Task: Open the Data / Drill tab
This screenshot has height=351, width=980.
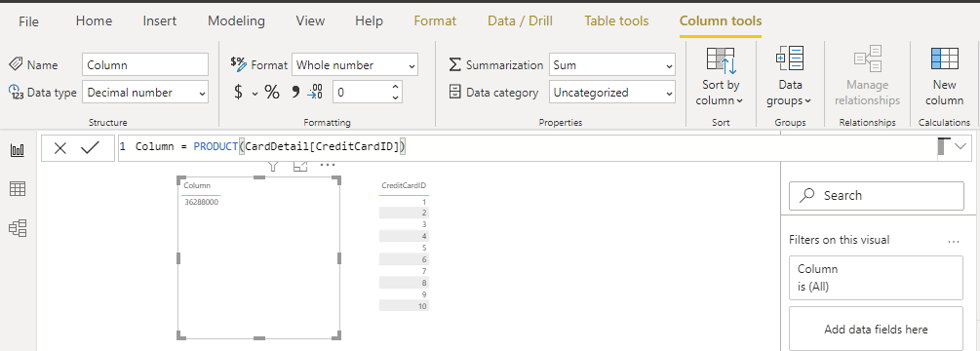Action: (x=520, y=21)
